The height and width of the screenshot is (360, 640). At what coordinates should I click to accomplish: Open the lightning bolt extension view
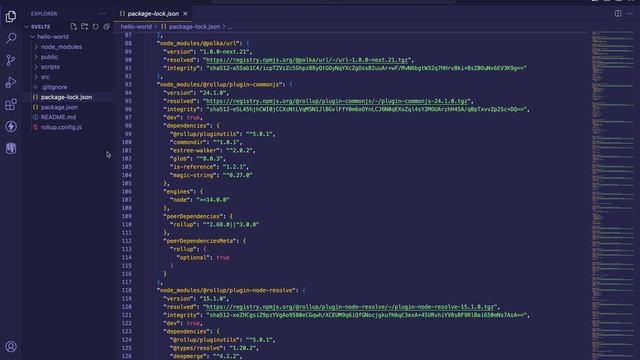tap(11, 127)
